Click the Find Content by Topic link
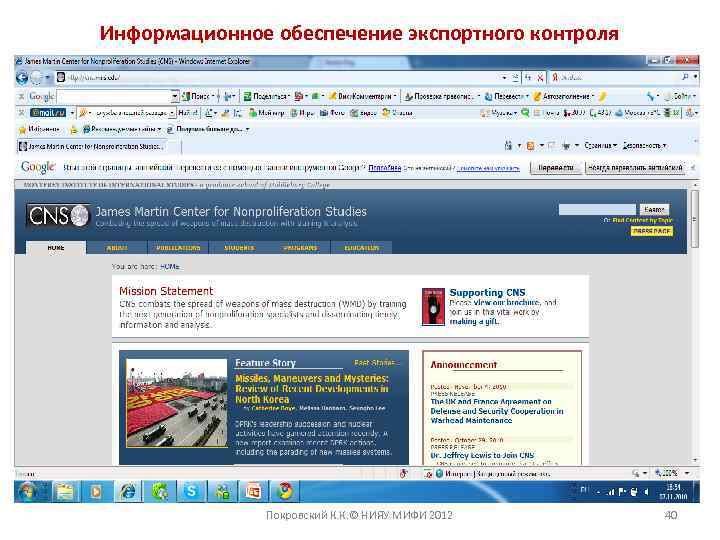This screenshot has height=540, width=720. 642,220
